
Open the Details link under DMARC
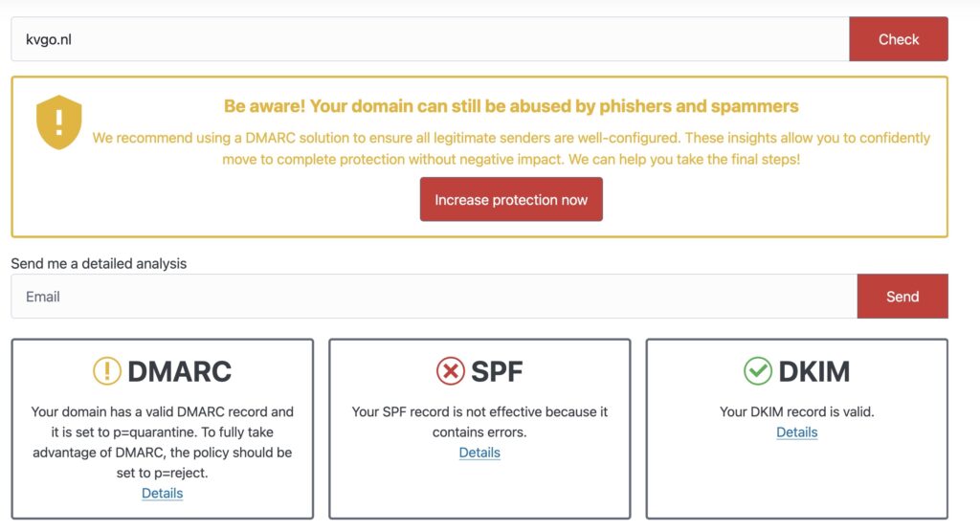[162, 494]
